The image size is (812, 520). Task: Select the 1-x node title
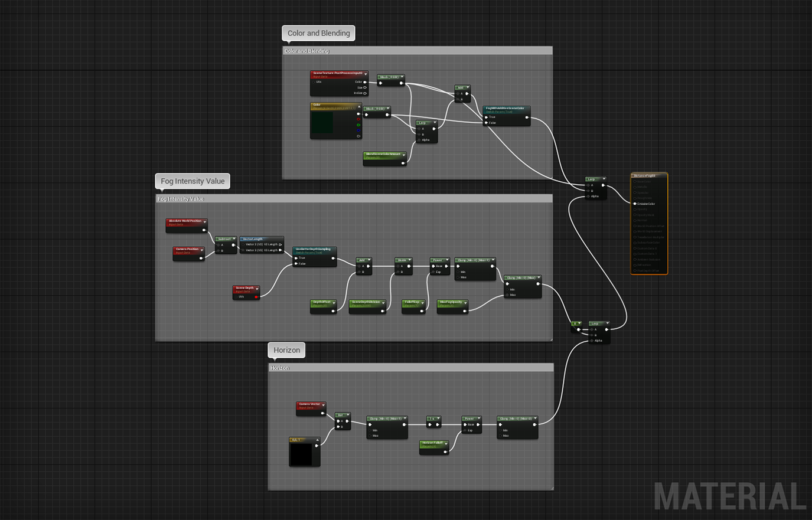coord(432,418)
